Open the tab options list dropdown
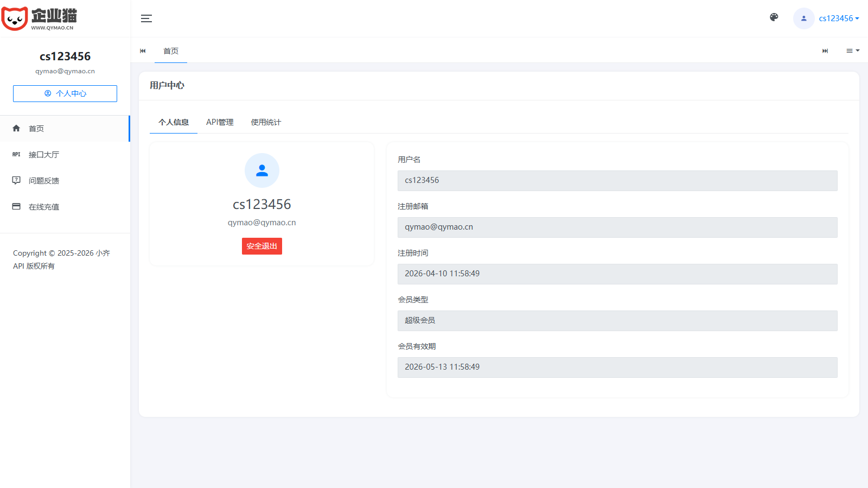 [x=853, y=50]
